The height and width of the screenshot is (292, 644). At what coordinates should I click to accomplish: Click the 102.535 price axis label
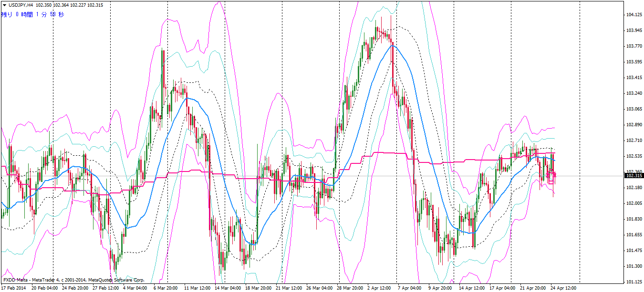(x=634, y=156)
